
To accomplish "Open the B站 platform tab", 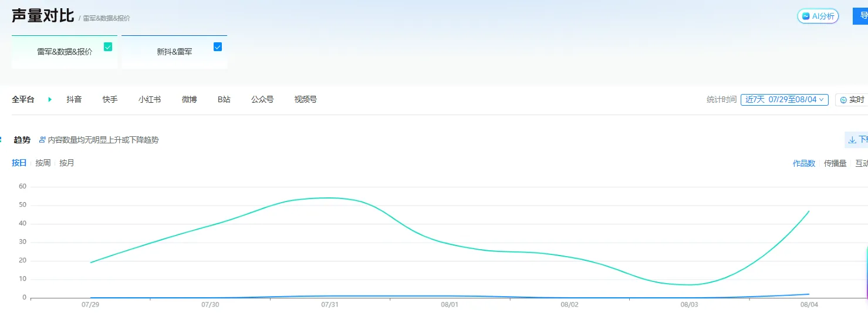I will click(x=224, y=100).
